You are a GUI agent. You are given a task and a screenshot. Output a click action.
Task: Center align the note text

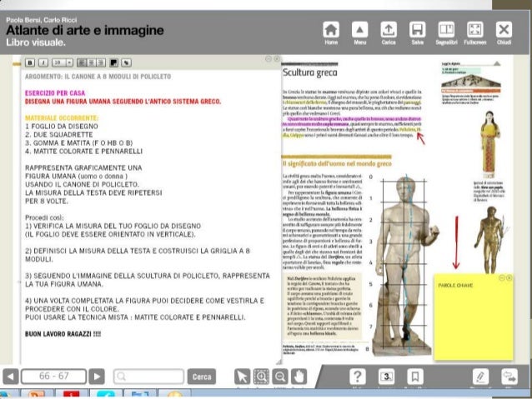pos(91,62)
